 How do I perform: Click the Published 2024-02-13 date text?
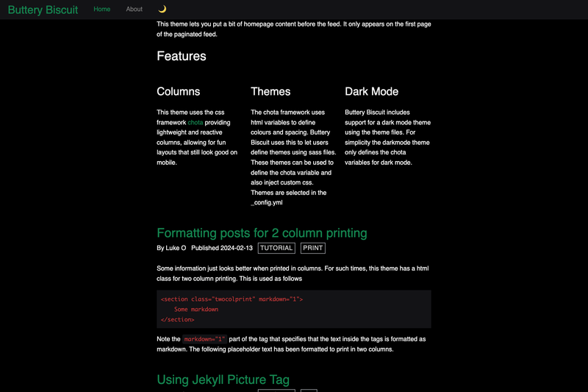click(222, 248)
